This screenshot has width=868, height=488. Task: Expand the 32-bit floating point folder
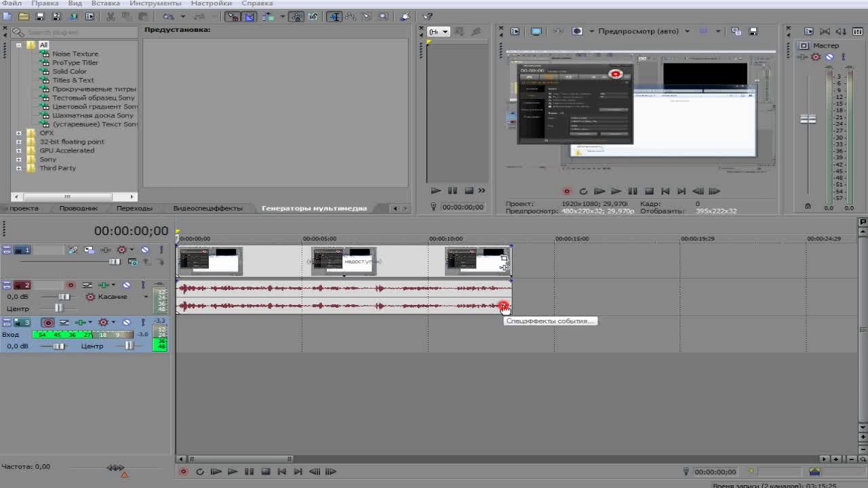19,142
